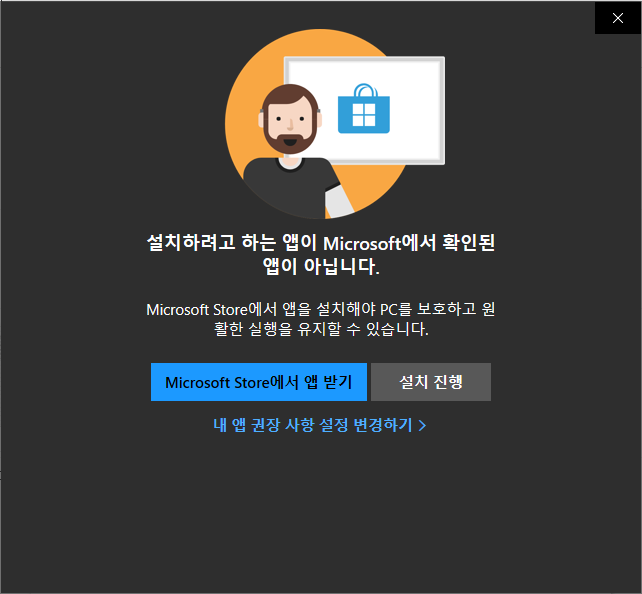Click the Microsoft Store shopping bag icon
This screenshot has width=642, height=594.
364,109
